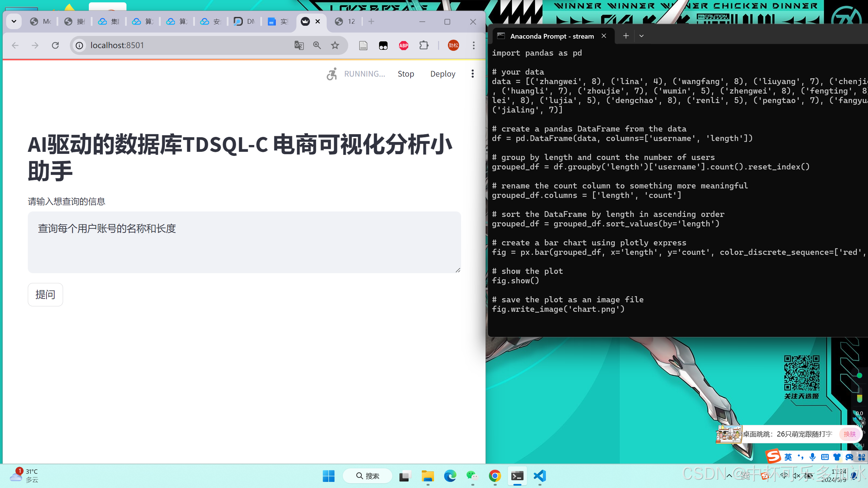Image resolution: width=868 pixels, height=488 pixels.
Task: Open Task View on taskbar
Action: click(405, 476)
